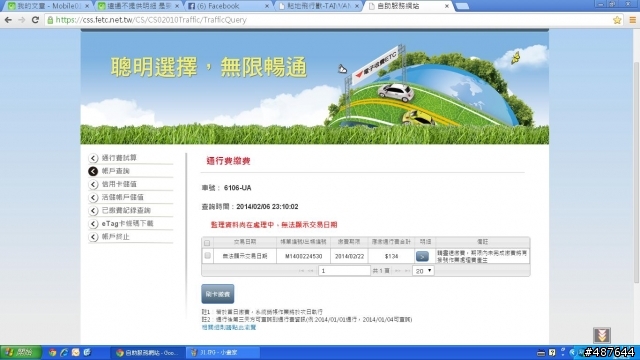The image size is (640, 360).
Task: Click the arrow icon beside 帳戶終止
Action: [93, 237]
